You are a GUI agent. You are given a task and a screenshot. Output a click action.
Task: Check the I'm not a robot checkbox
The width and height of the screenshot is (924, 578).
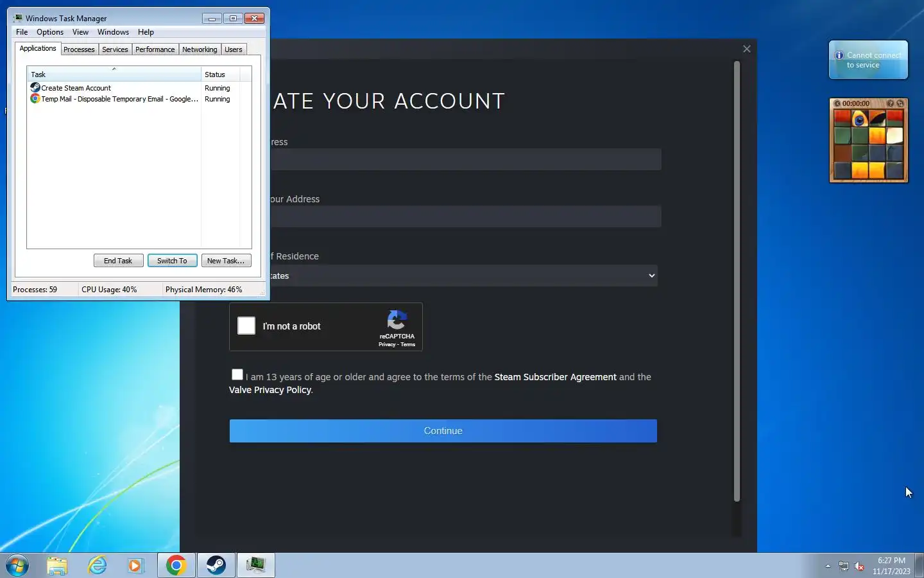[x=246, y=326]
